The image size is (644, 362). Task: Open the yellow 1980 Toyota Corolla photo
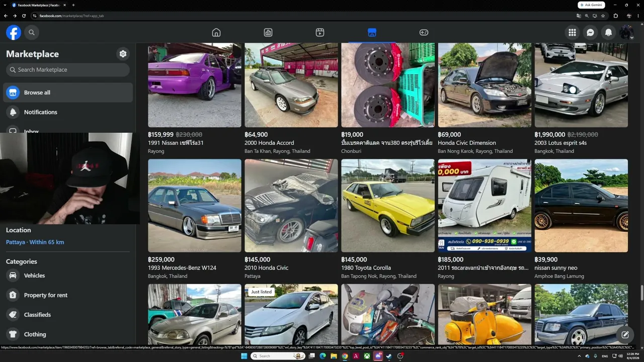pyautogui.click(x=388, y=206)
